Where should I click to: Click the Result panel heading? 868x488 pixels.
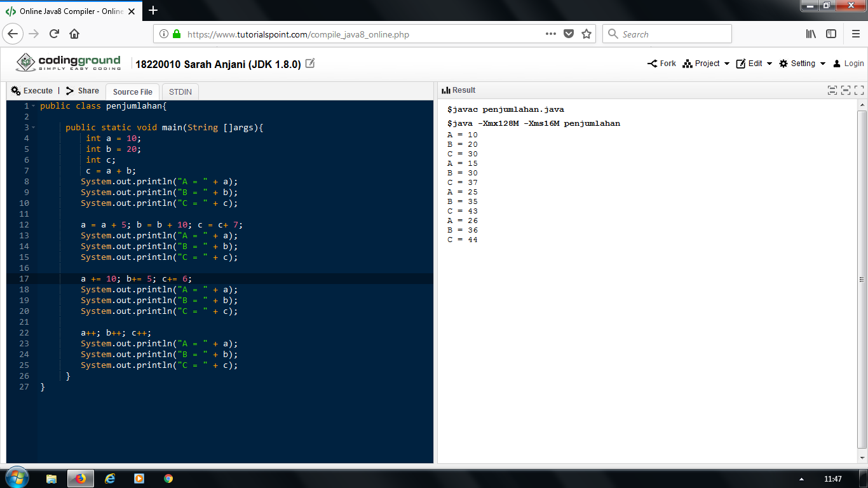(459, 90)
